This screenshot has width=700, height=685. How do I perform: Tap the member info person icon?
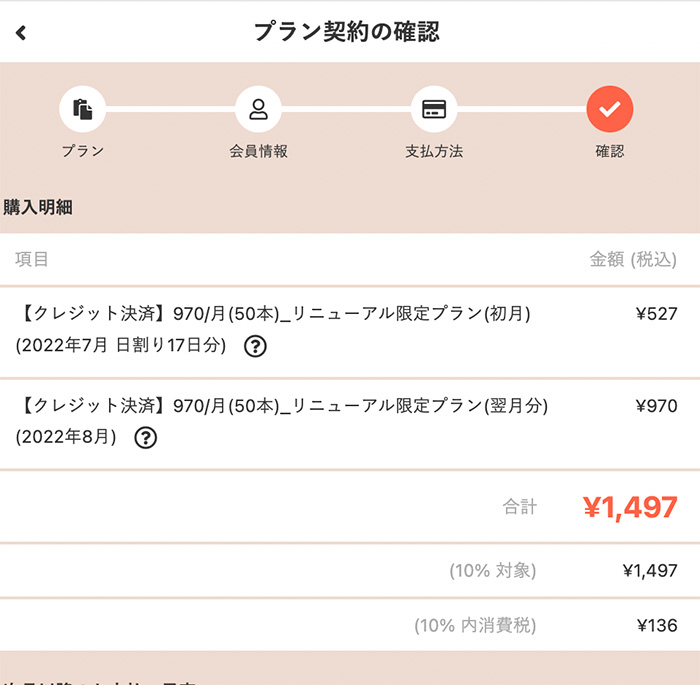(258, 110)
